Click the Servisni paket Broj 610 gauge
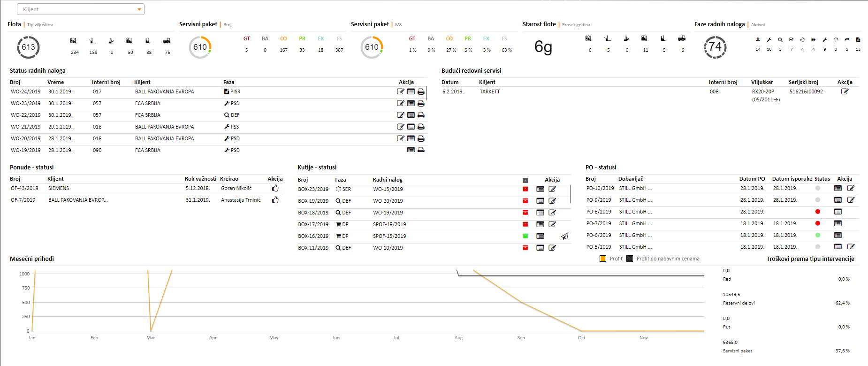This screenshot has height=366, width=868. click(200, 47)
